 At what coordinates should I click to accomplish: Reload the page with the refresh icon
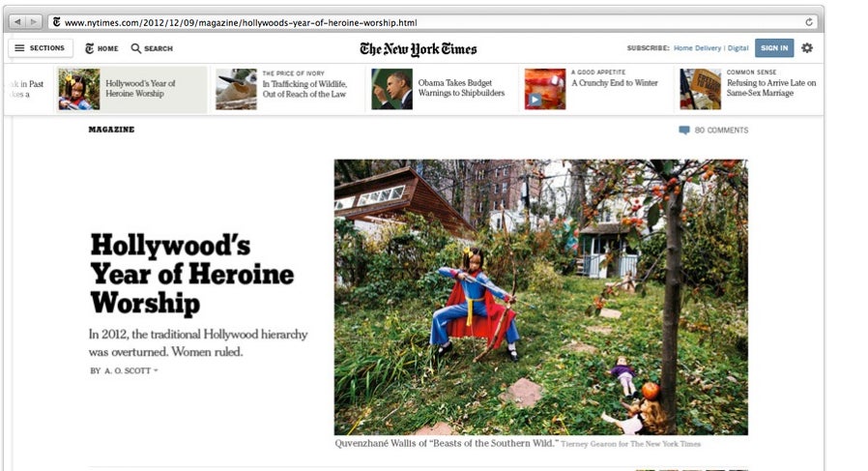pos(809,22)
